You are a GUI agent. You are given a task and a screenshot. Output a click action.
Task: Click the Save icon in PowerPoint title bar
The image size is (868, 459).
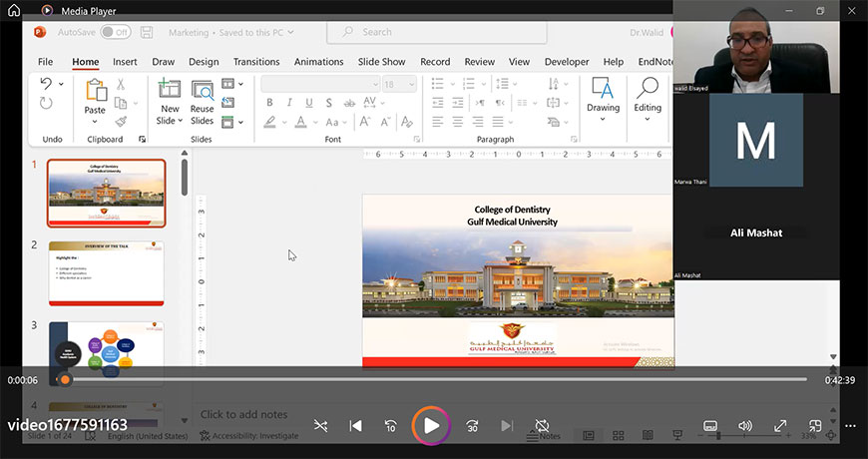(146, 32)
